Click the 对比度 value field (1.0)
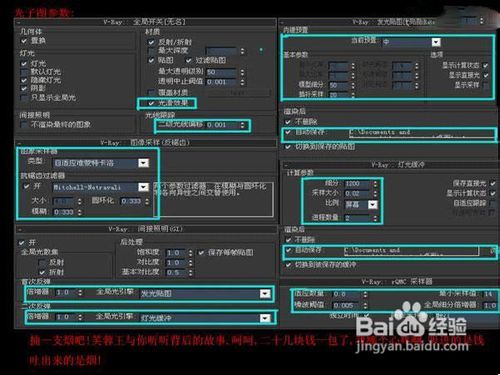The height and width of the screenshot is (375, 500). click(175, 263)
